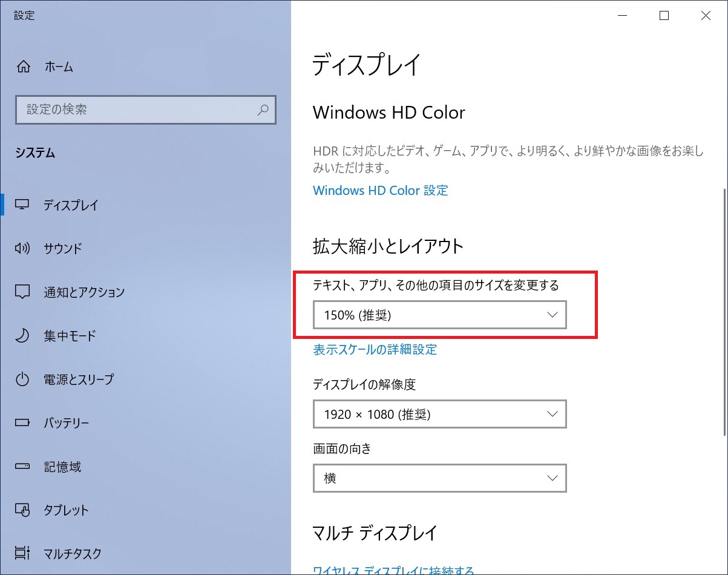Click the Focus assist (集中モード) moon icon
Viewport: 728px width, 575px height.
[x=22, y=335]
